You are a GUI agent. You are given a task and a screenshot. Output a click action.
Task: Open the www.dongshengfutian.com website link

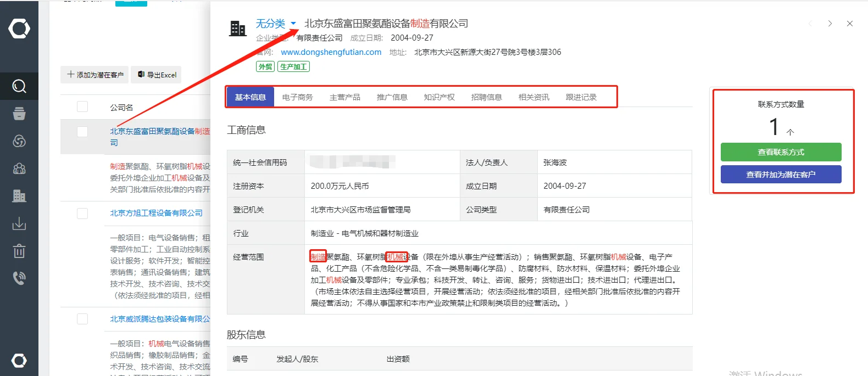point(331,52)
